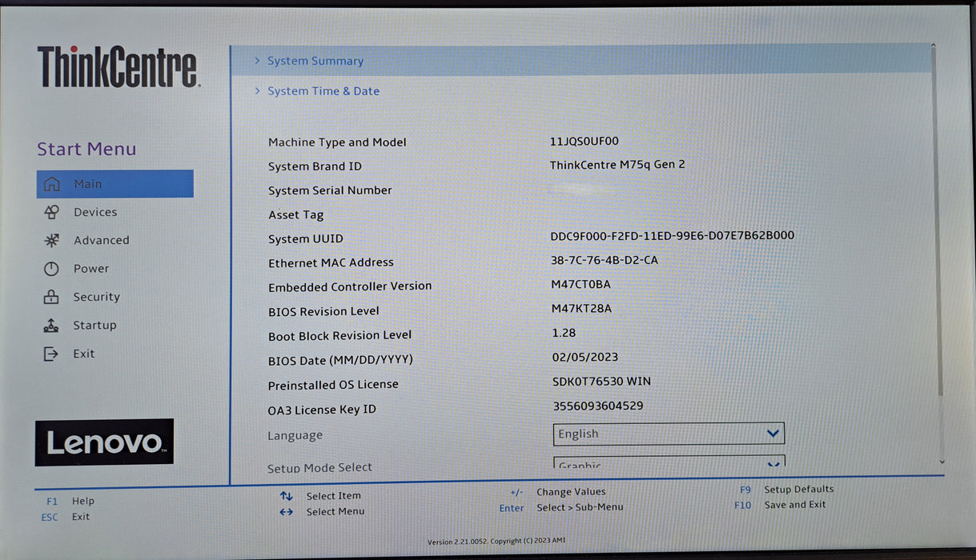Click MAC address 38-7C-76-4B-D2-CA
Screen dimensions: 976x560
[x=604, y=260]
